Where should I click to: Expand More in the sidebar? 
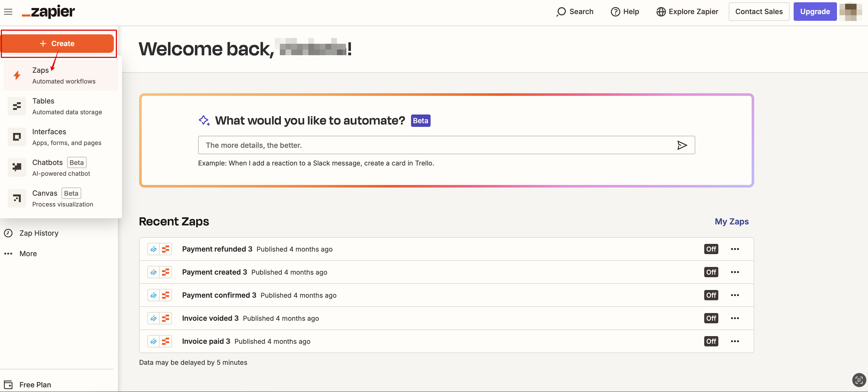pyautogui.click(x=28, y=254)
